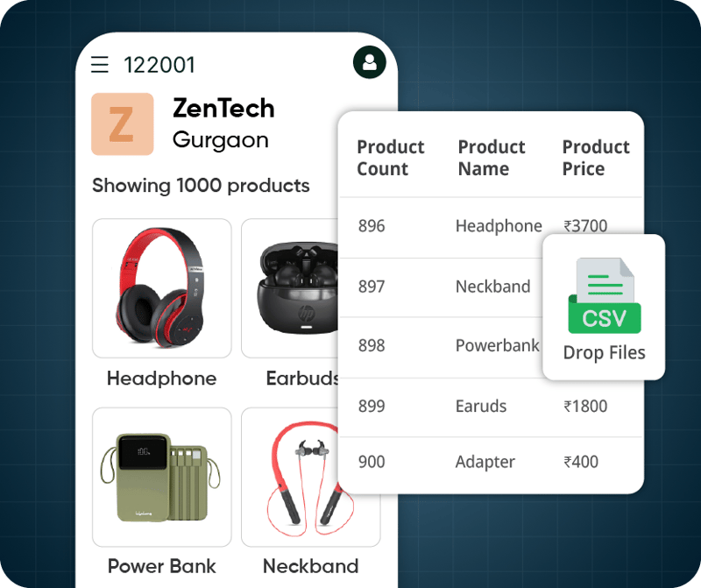Click the 122001 pincode text
701x588 pixels.
click(x=159, y=65)
